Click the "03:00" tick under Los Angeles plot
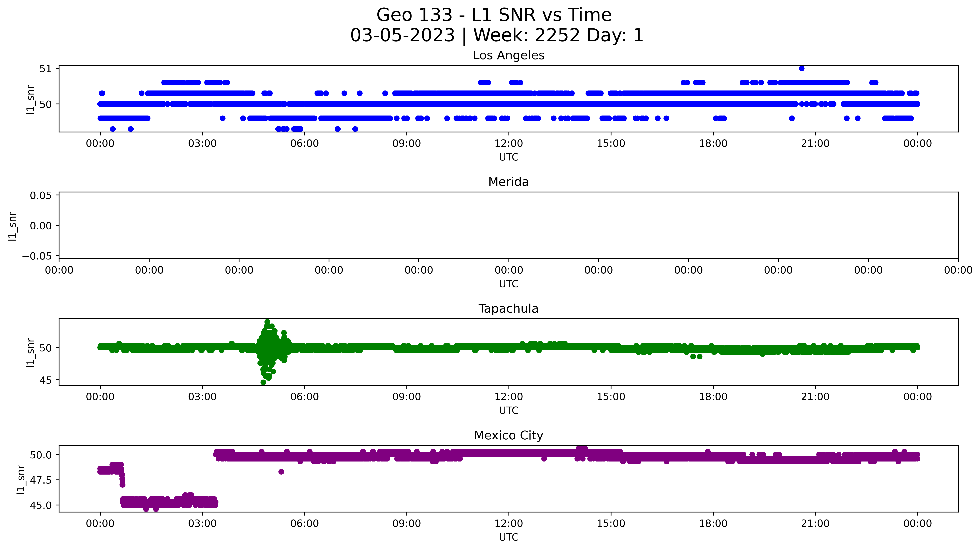Viewport: 980px width, 550px height. point(202,143)
